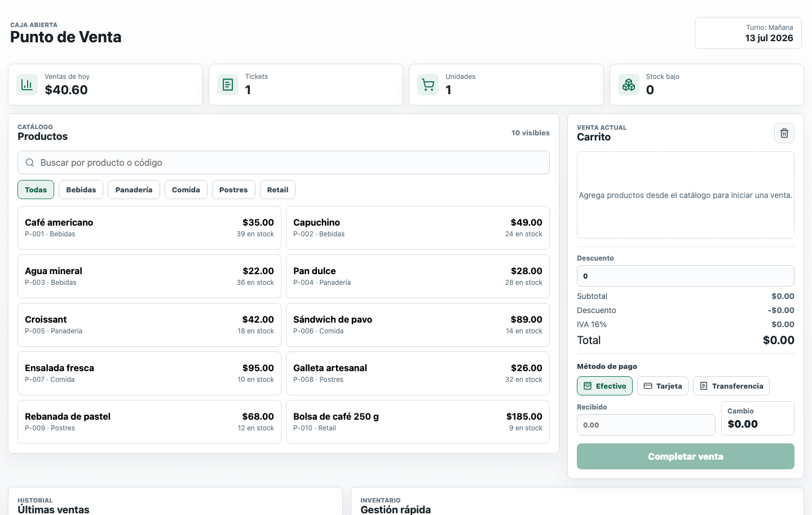The width and height of the screenshot is (812, 515).
Task: Add Galleta artesanal to the cart
Action: [x=418, y=373]
